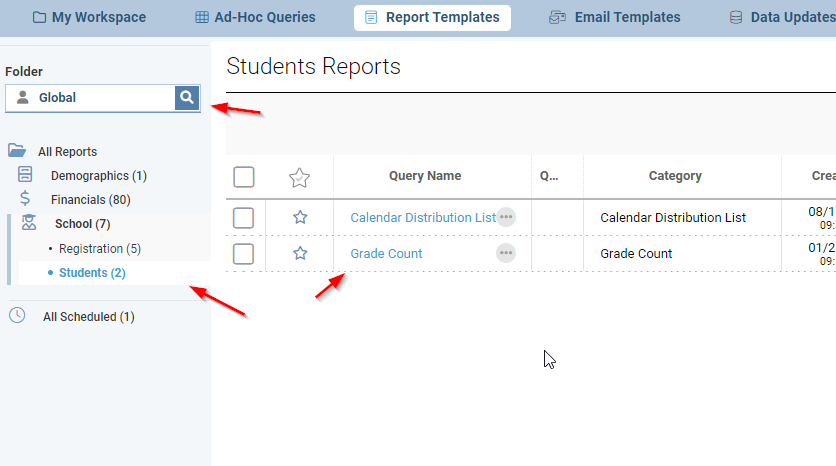Star the Calendar Distribution List query
836x466 pixels.
tap(300, 217)
